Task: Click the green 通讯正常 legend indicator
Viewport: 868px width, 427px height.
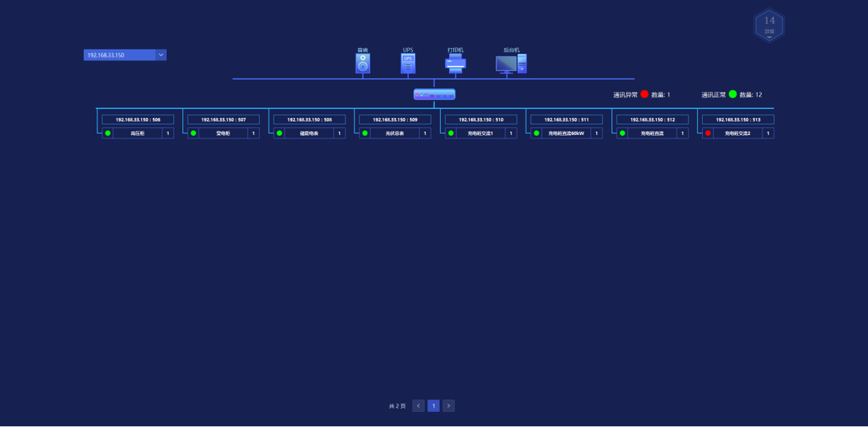Action: [732, 95]
